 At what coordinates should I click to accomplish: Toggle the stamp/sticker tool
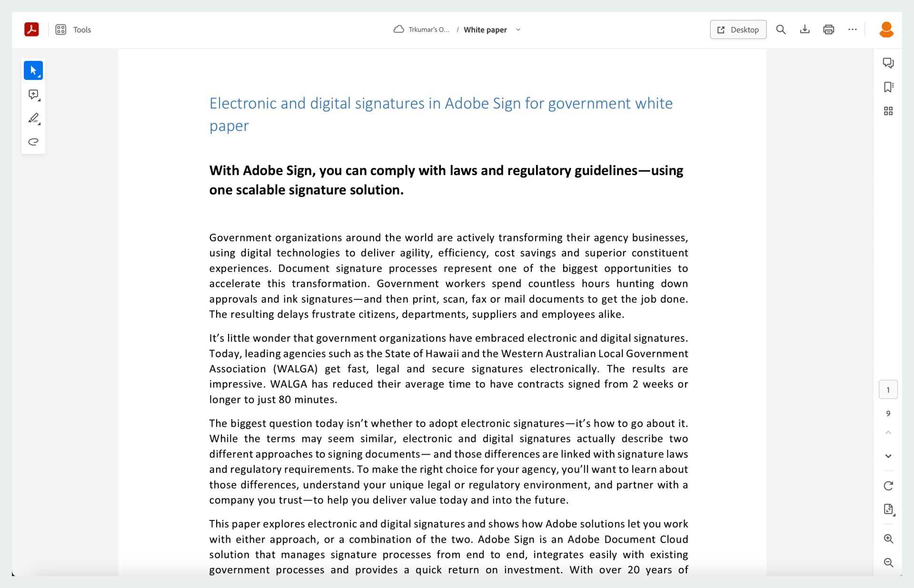click(x=33, y=141)
